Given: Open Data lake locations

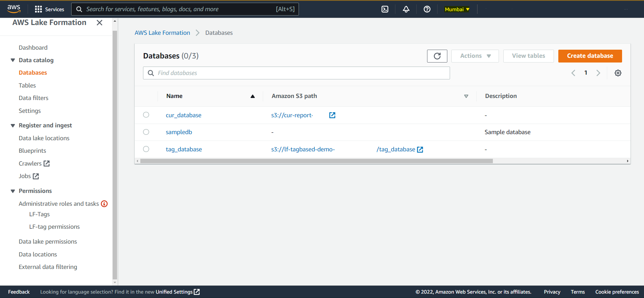Looking at the screenshot, I should click(x=44, y=138).
